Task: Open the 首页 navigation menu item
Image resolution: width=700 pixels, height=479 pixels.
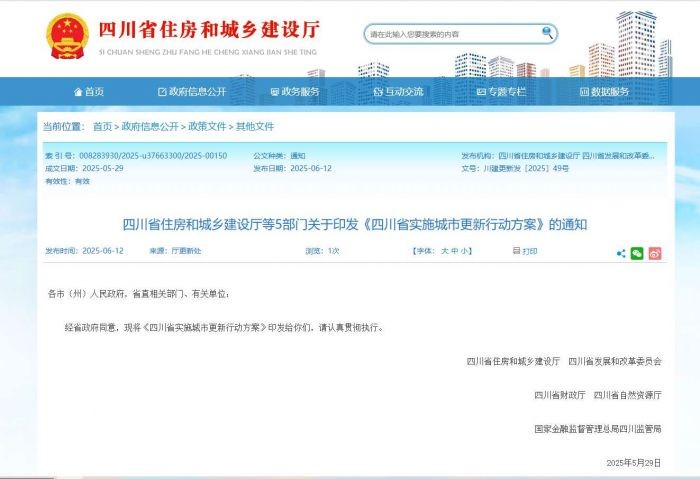Action: pyautogui.click(x=89, y=92)
